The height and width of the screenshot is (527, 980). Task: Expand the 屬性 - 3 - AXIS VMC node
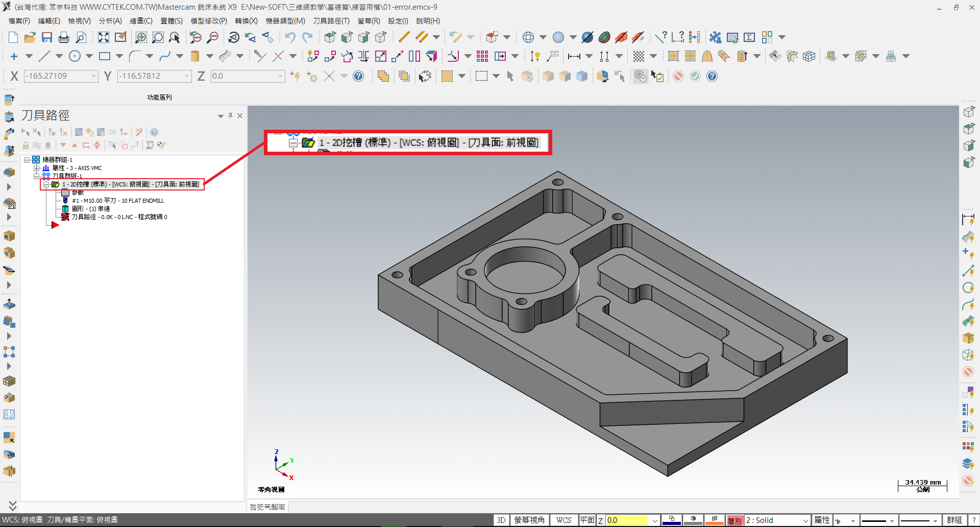(36, 168)
